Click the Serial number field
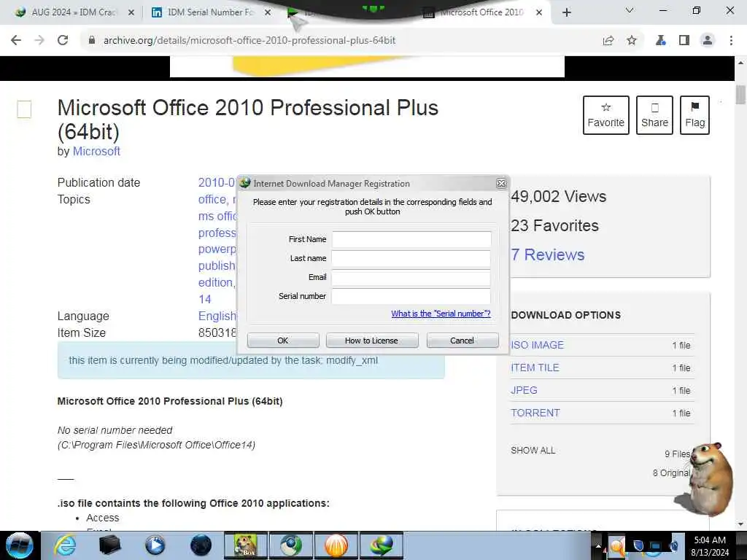The image size is (747, 560). [411, 296]
